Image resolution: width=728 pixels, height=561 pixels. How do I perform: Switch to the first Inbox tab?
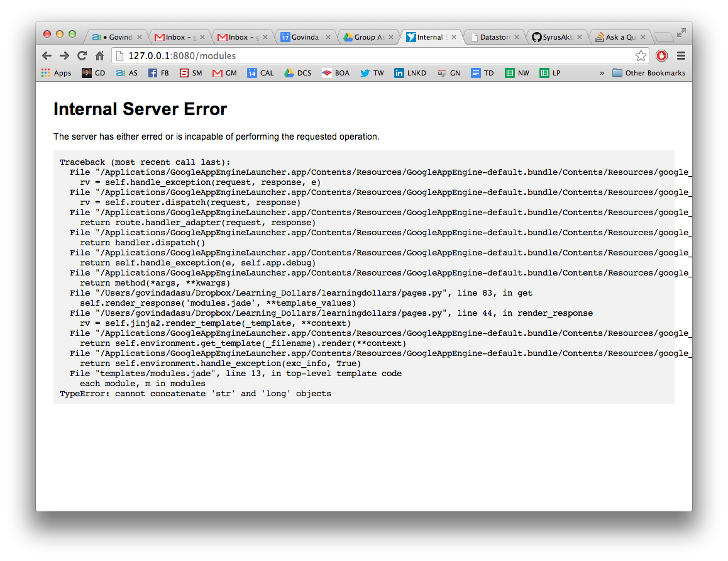[179, 37]
